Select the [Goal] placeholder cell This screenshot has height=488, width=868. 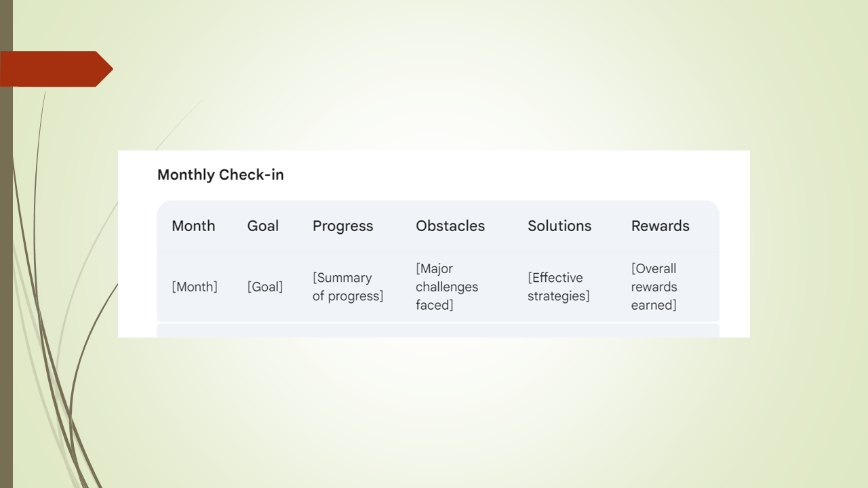[x=265, y=287]
